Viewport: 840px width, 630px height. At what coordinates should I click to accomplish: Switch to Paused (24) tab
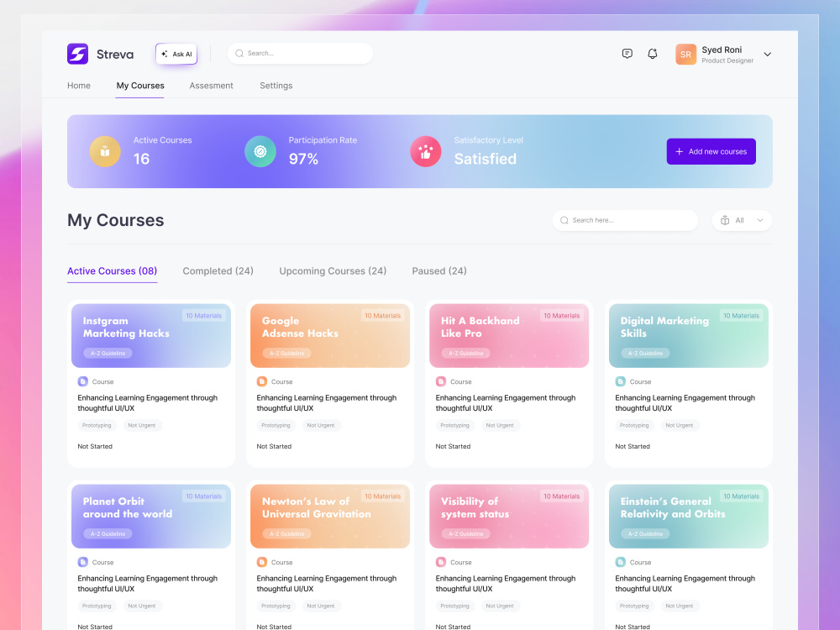439,271
